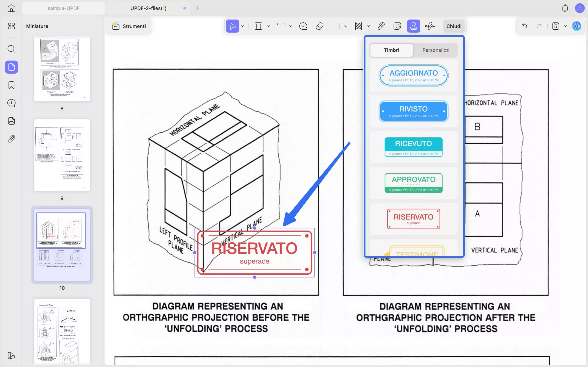Click the Chiudi button
This screenshot has height=367, width=588.
[454, 26]
